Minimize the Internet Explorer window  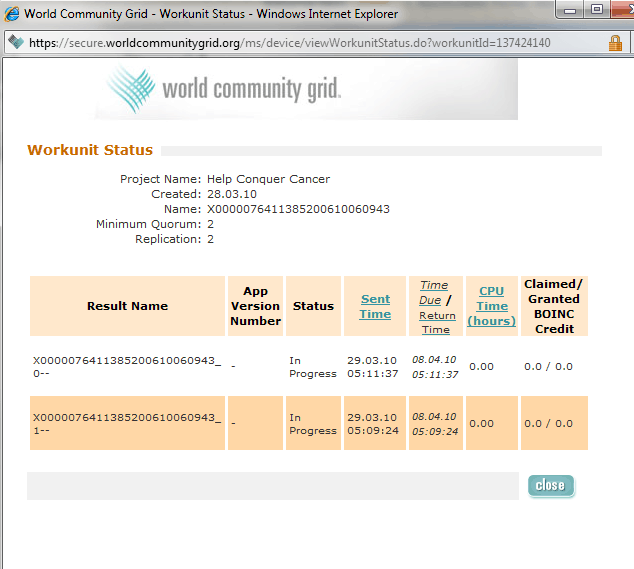(570, 11)
